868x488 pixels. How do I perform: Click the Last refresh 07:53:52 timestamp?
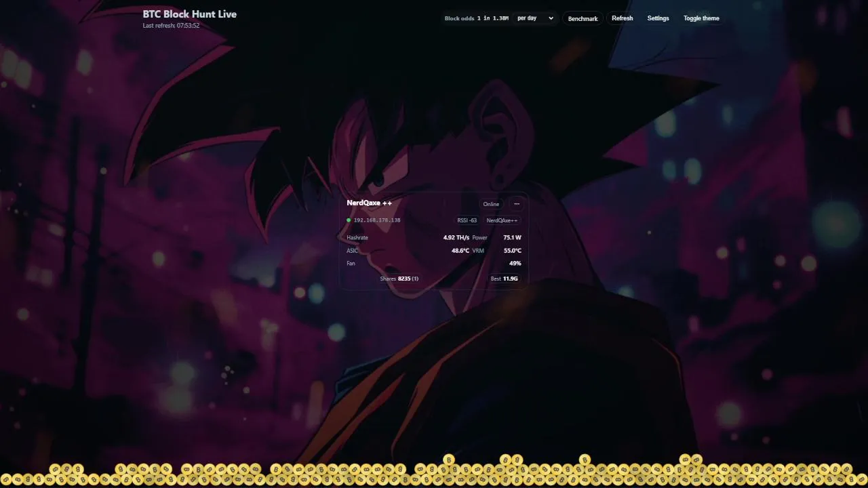tap(171, 26)
